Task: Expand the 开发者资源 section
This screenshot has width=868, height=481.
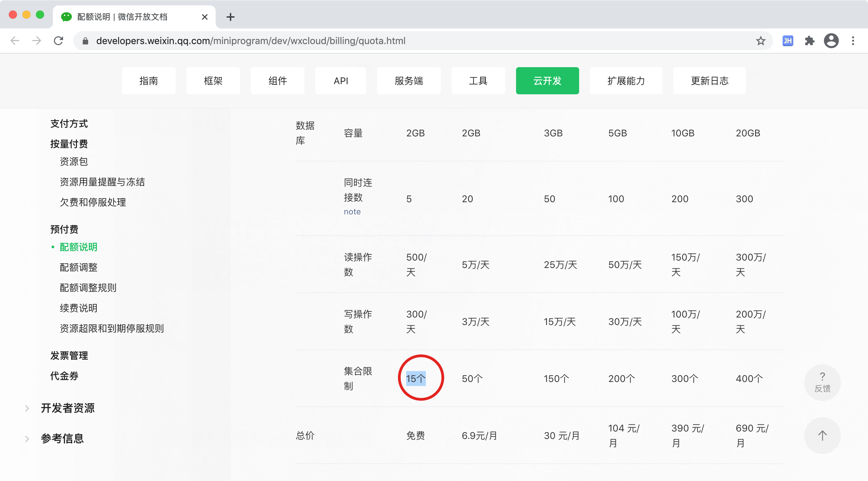Action: pyautogui.click(x=67, y=408)
